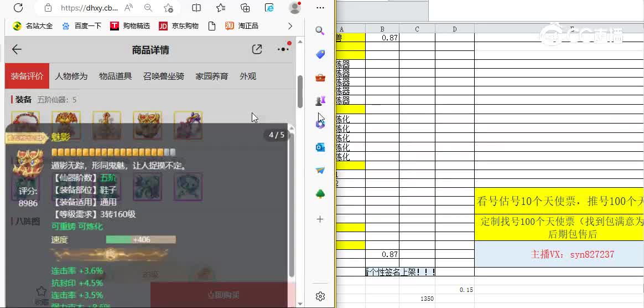Click the 立即购买 button
Viewport: 644px width, 308px height.
[223, 295]
